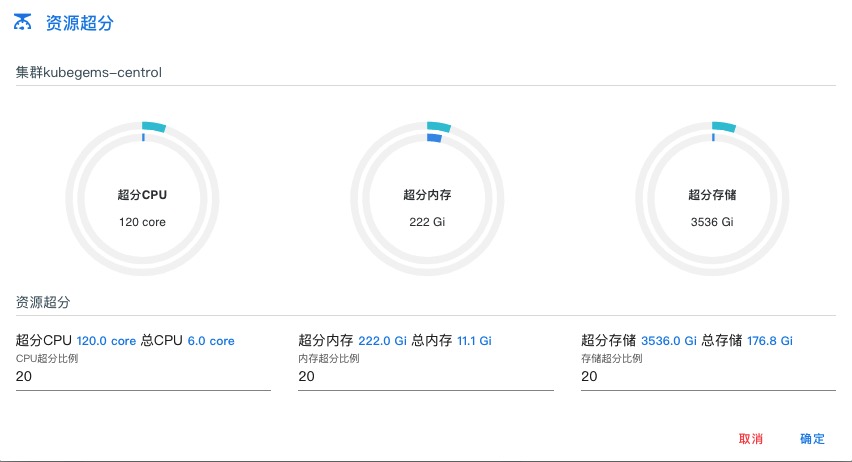Click the 3536.0 Gi oversold storage value
Screen dimensions: 852x462
pyautogui.click(x=668, y=341)
